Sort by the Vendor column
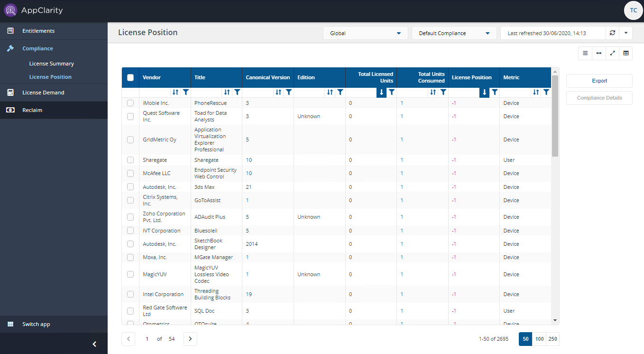Image resolution: width=644 pixels, height=354 pixels. pos(175,93)
